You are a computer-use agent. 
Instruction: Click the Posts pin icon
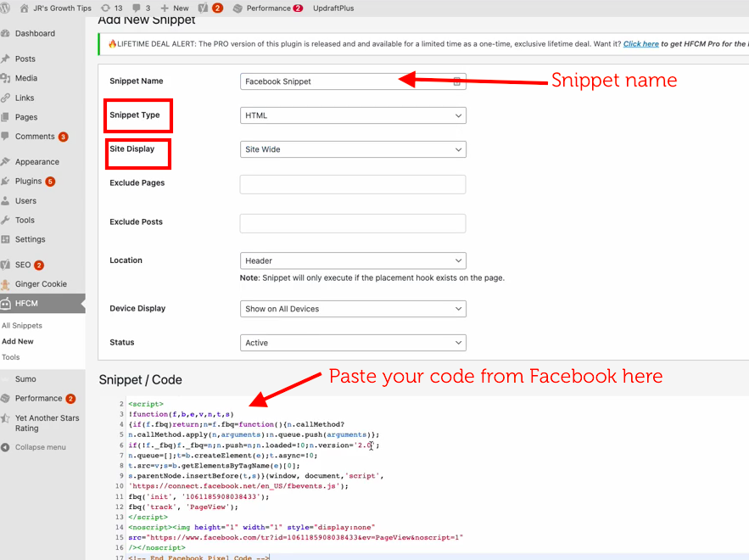(x=5, y=59)
